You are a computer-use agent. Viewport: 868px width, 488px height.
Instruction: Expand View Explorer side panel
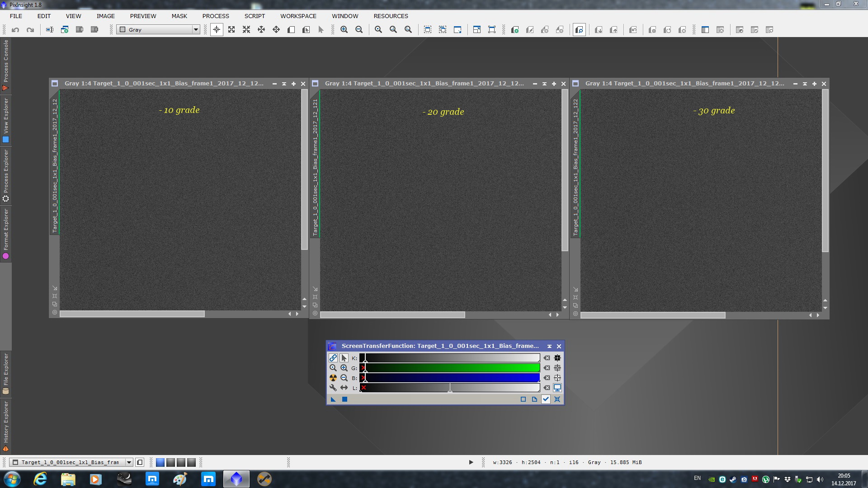point(5,121)
